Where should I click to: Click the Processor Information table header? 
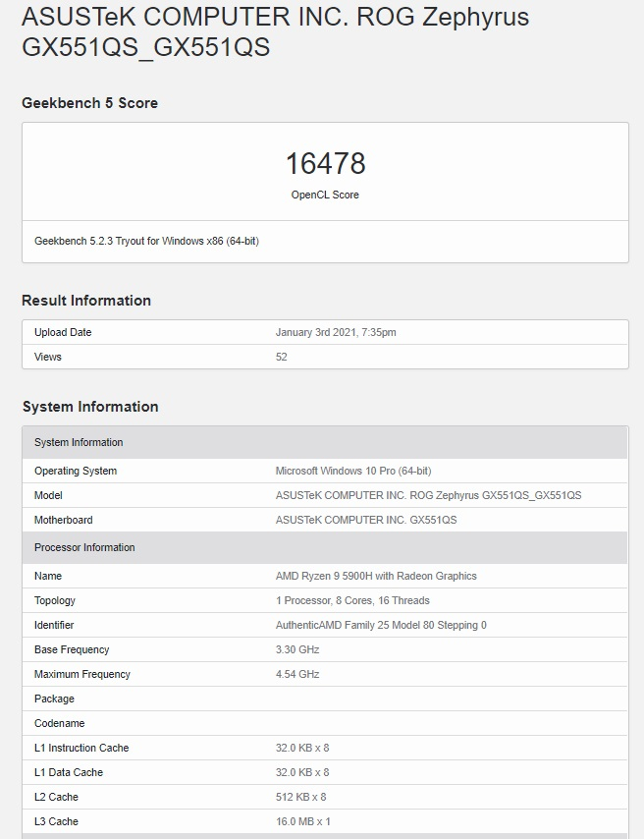pyautogui.click(x=325, y=547)
